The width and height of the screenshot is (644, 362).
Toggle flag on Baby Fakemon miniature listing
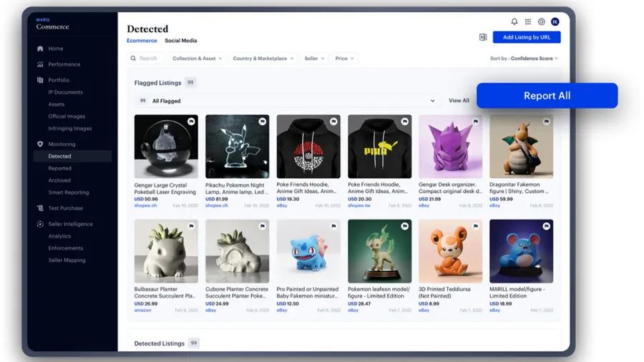coord(333,226)
